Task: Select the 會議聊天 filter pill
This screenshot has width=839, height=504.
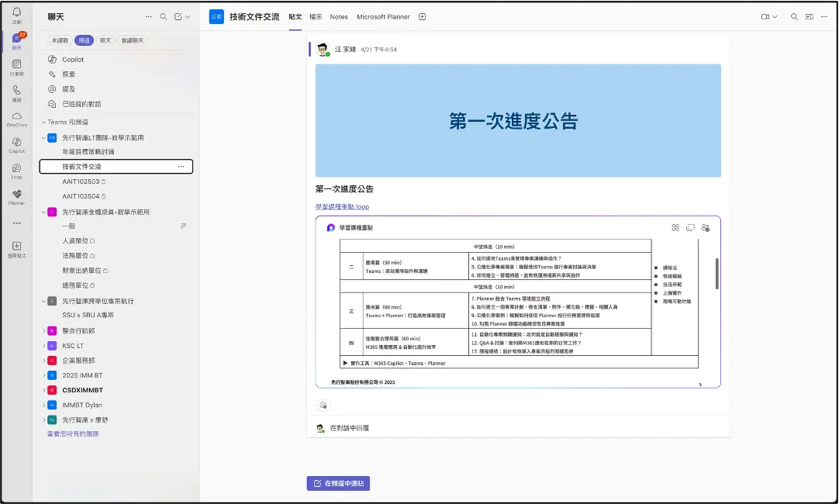Action: tap(132, 40)
